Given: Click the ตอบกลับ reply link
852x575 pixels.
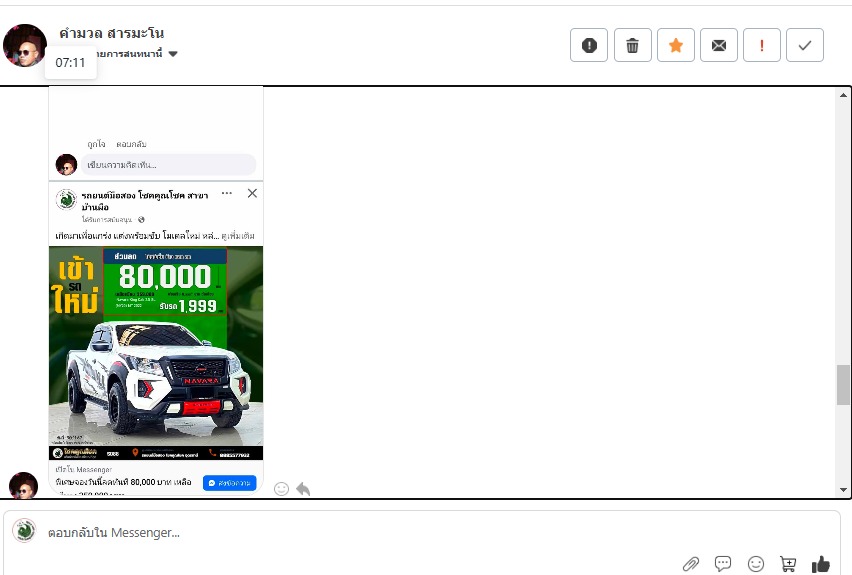Looking at the screenshot, I should pos(131,144).
